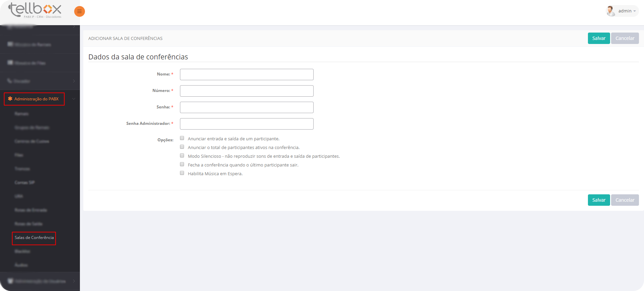Click the orange asterisk icon beside Administração do PABX
This screenshot has height=291, width=644.
[10, 99]
